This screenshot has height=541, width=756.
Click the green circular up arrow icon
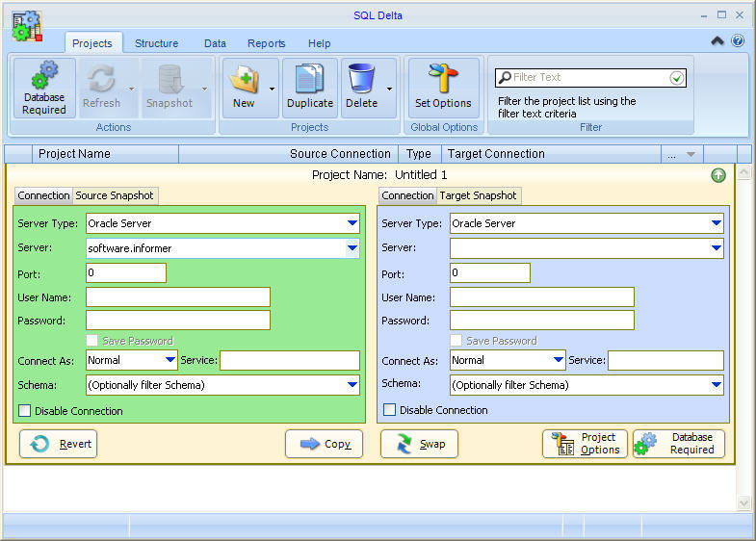pyautogui.click(x=717, y=175)
